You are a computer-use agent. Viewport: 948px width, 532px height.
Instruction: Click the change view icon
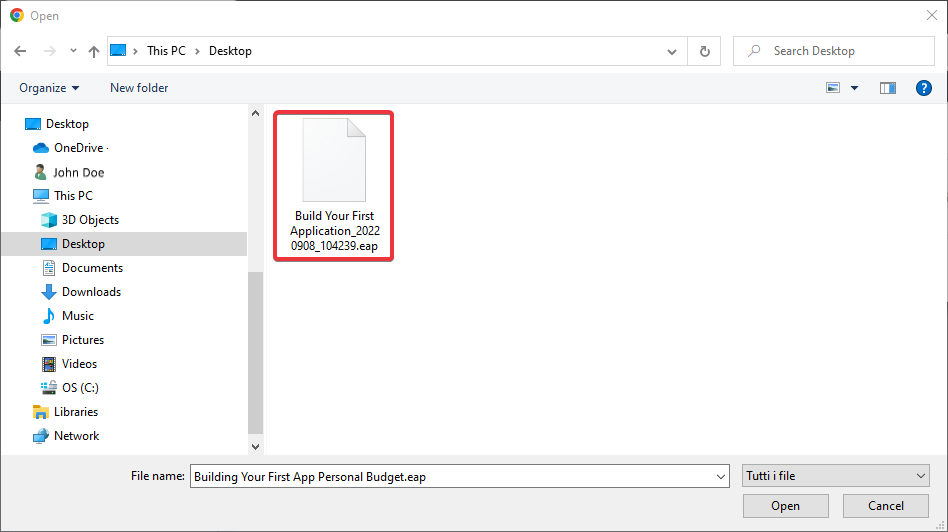[x=833, y=88]
